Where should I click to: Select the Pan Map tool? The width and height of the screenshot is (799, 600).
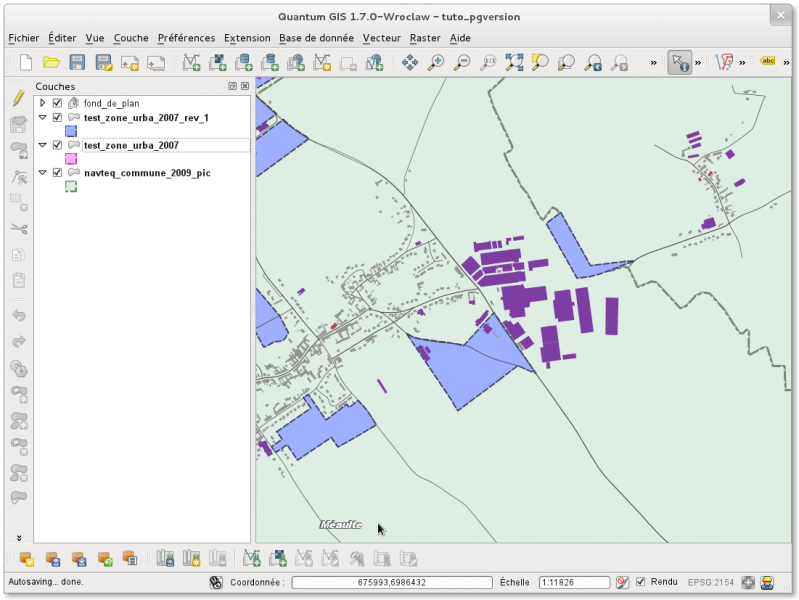tap(410, 63)
